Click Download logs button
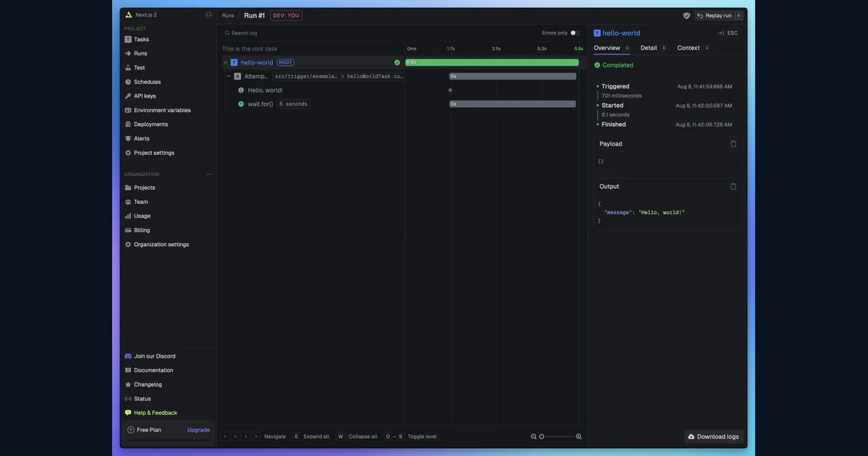The width and height of the screenshot is (868, 456). (714, 436)
